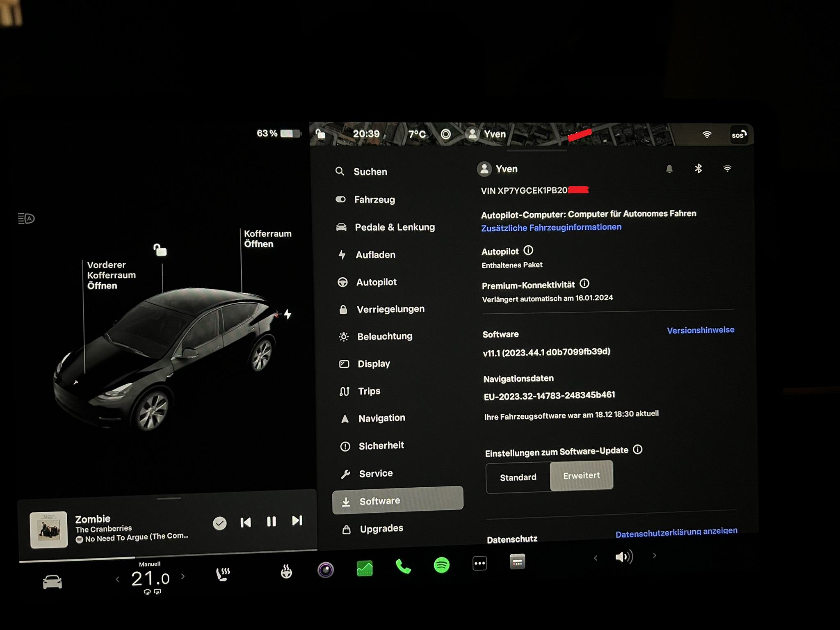840x630 pixels.
Task: Skip to the next track
Action: (x=297, y=520)
